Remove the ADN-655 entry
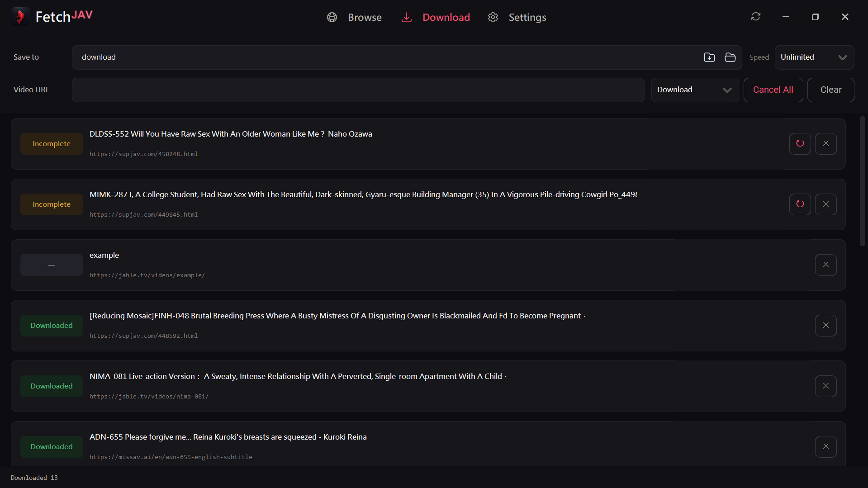868x488 pixels. pyautogui.click(x=825, y=447)
